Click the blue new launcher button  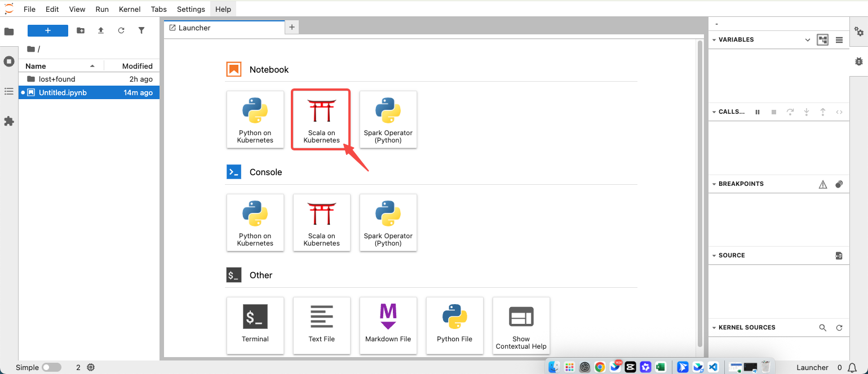[x=48, y=30]
